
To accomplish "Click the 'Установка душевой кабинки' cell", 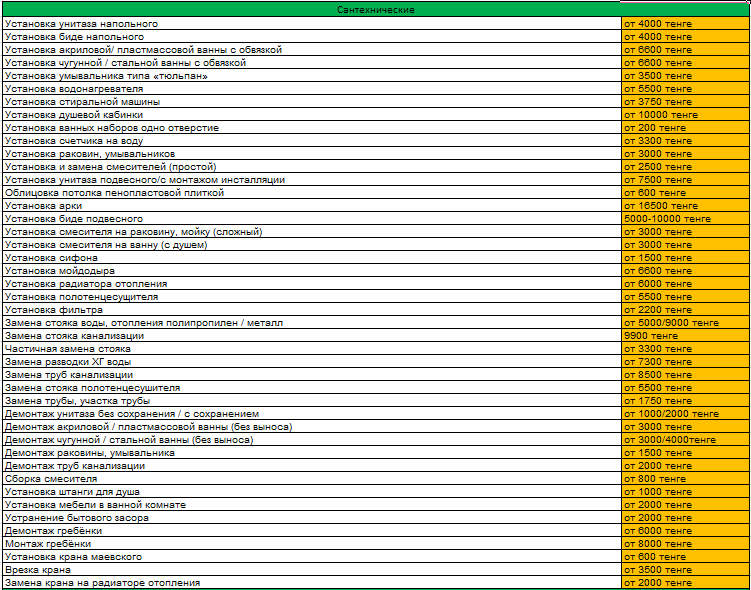I will (x=312, y=115).
